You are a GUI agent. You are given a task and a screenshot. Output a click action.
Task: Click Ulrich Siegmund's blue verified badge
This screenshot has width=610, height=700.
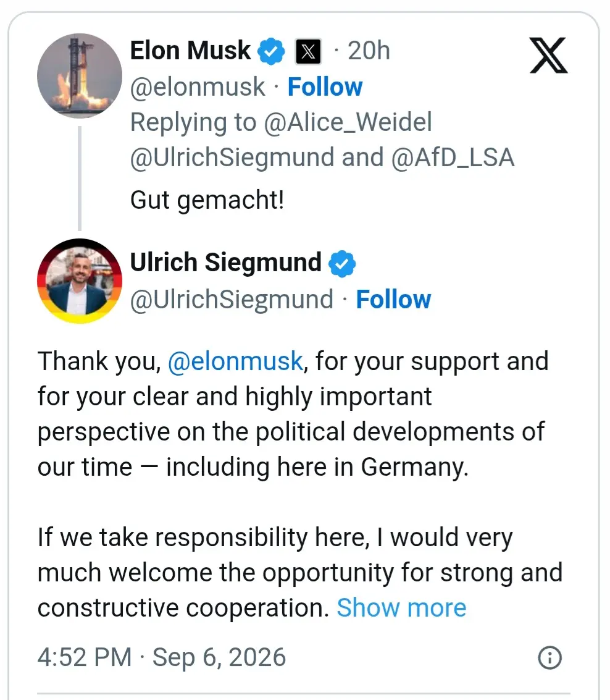(342, 263)
